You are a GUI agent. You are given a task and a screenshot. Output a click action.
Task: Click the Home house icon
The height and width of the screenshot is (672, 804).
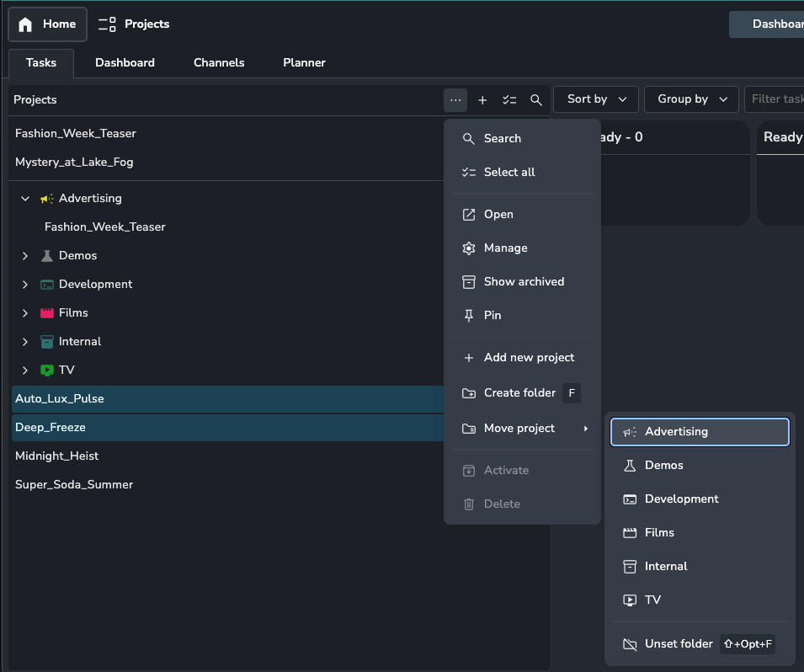[x=25, y=24]
